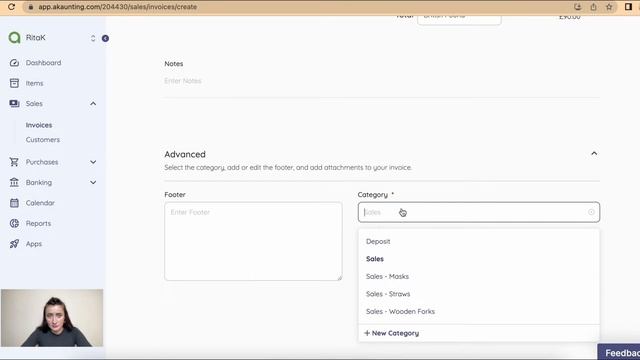Click the Dashboard speedometer icon
This screenshot has width=640, height=360.
pos(14,63)
